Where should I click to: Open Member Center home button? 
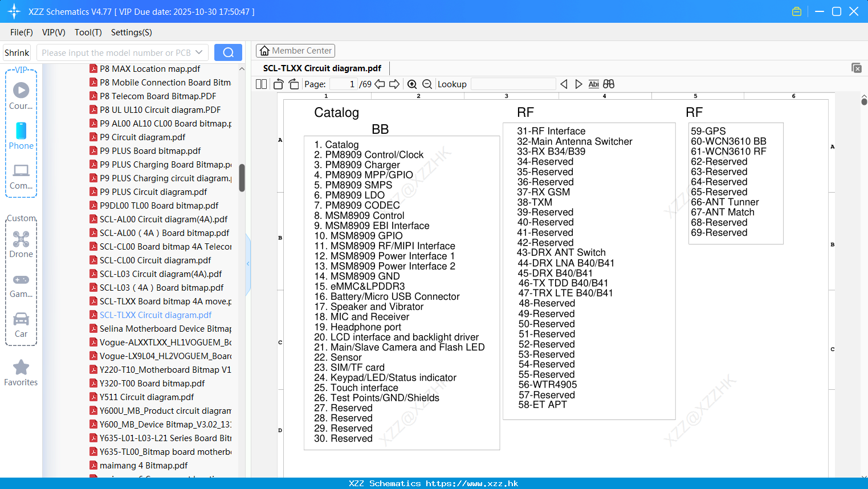pos(295,51)
